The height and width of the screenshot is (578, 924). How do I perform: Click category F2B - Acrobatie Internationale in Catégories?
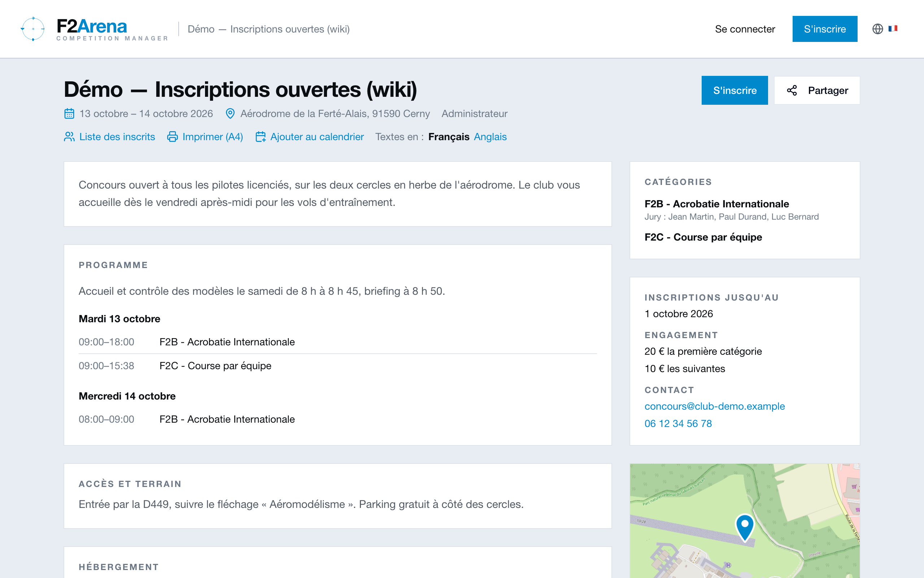pyautogui.click(x=717, y=204)
